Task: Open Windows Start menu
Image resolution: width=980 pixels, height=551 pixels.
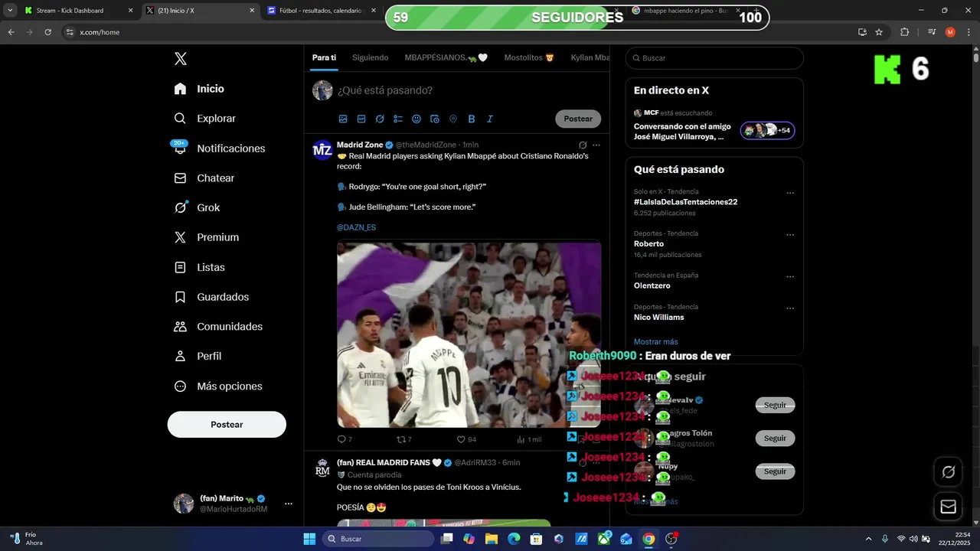Action: point(309,539)
